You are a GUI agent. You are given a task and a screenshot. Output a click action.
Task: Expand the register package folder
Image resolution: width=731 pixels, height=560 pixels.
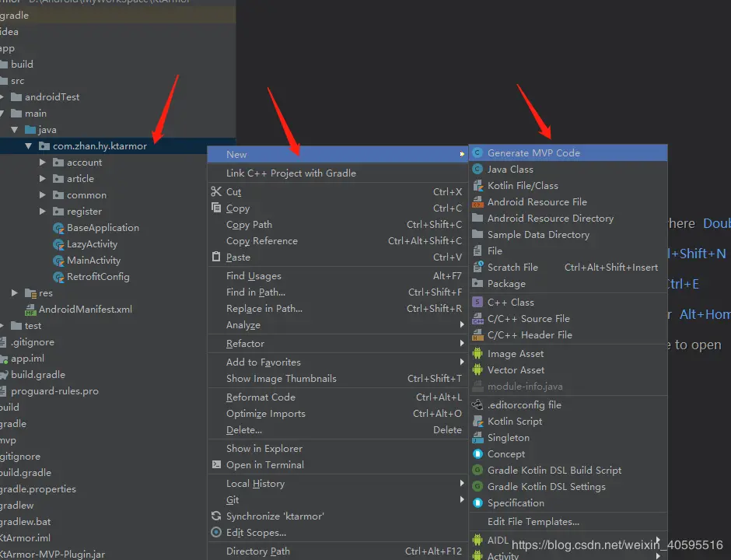43,212
